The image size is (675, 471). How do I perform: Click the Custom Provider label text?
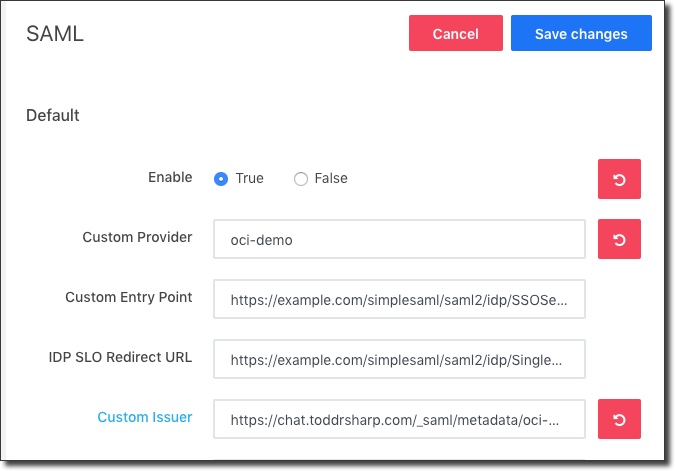click(137, 237)
